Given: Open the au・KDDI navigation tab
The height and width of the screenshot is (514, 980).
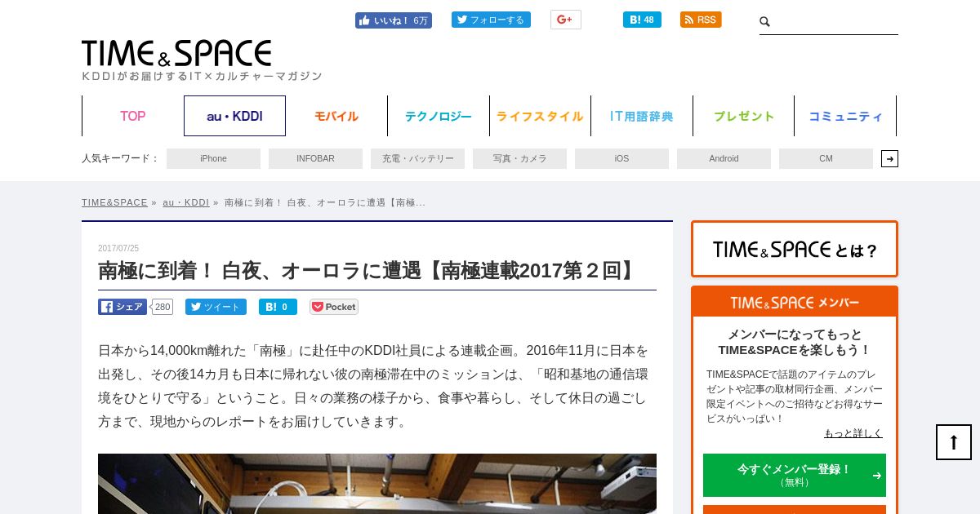Looking at the screenshot, I should pos(234,116).
